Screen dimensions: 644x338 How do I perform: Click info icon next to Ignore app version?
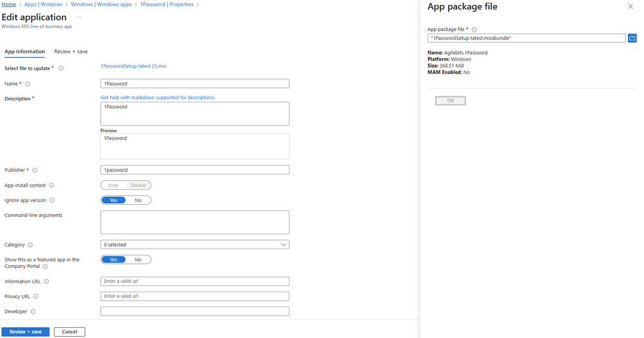(x=52, y=200)
